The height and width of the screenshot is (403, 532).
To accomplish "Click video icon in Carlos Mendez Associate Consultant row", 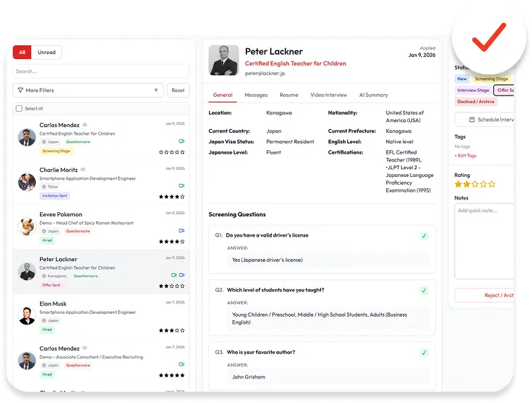I will [x=182, y=364].
